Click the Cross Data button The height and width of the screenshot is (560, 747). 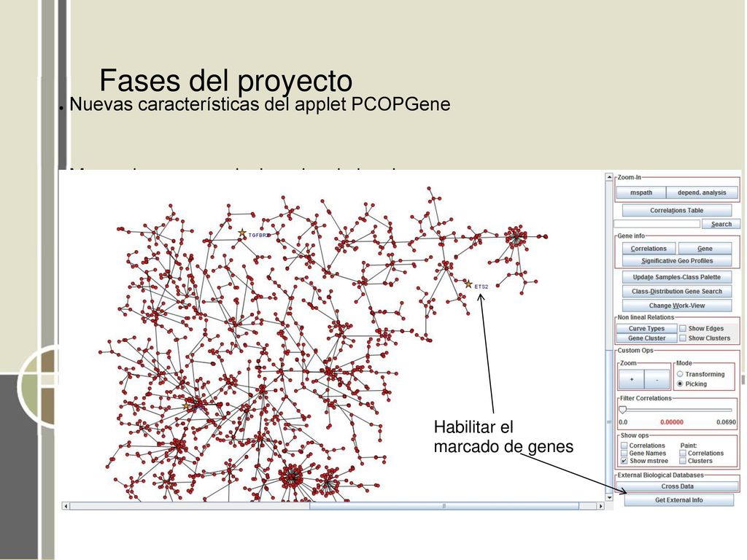pyautogui.click(x=677, y=486)
